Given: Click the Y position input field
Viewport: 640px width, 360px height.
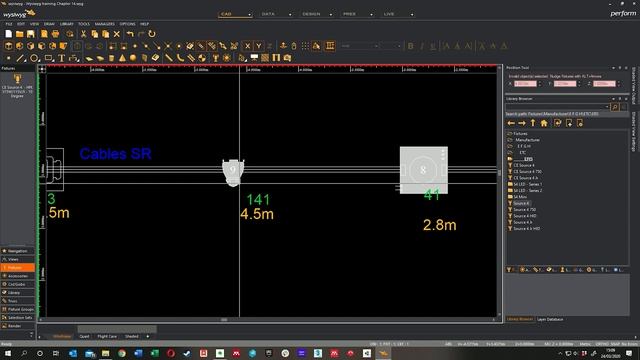Looking at the screenshot, I should click(x=565, y=84).
